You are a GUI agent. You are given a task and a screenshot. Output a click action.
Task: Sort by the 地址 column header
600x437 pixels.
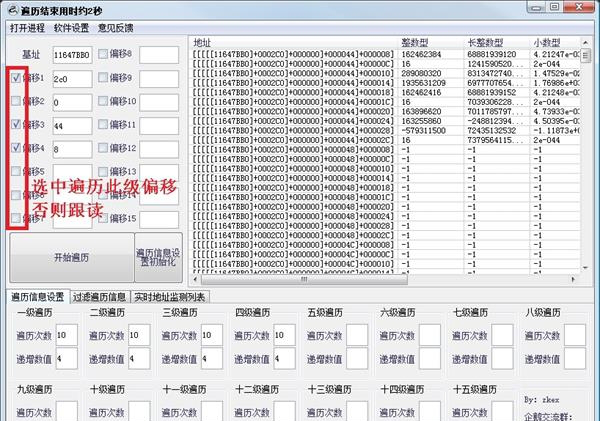294,43
